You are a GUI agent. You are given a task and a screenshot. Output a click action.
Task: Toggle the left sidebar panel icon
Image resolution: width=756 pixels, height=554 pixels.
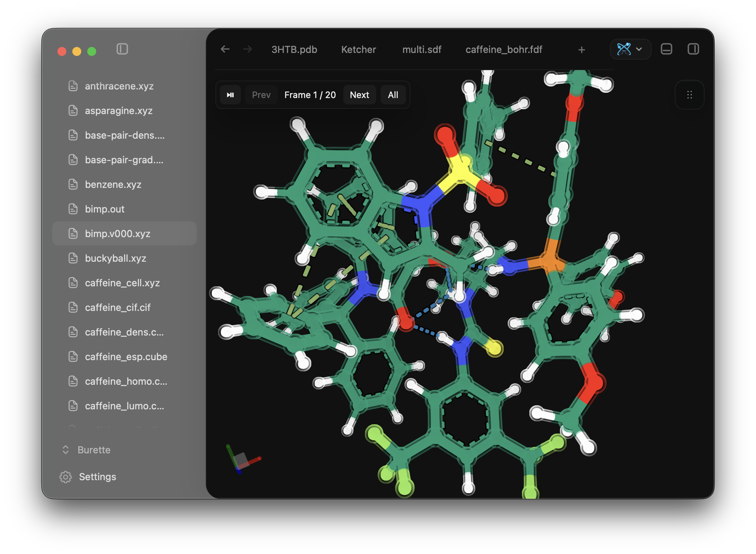click(122, 49)
